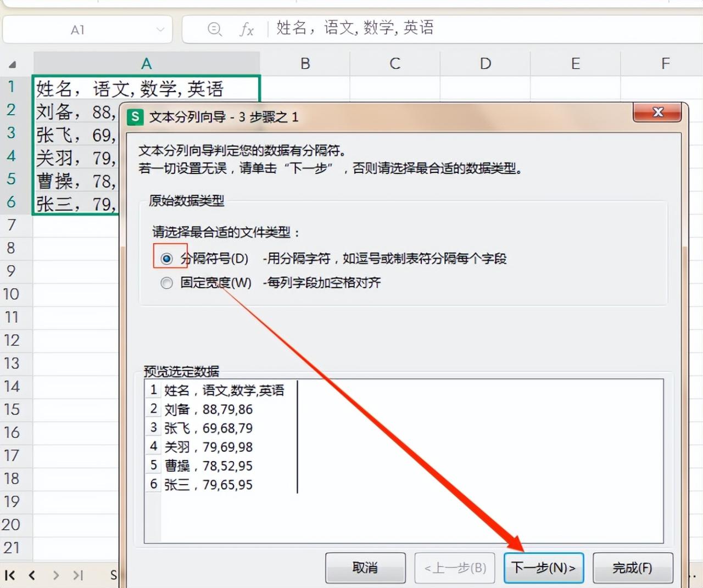Select column C header
The image size is (703, 588).
coord(395,64)
